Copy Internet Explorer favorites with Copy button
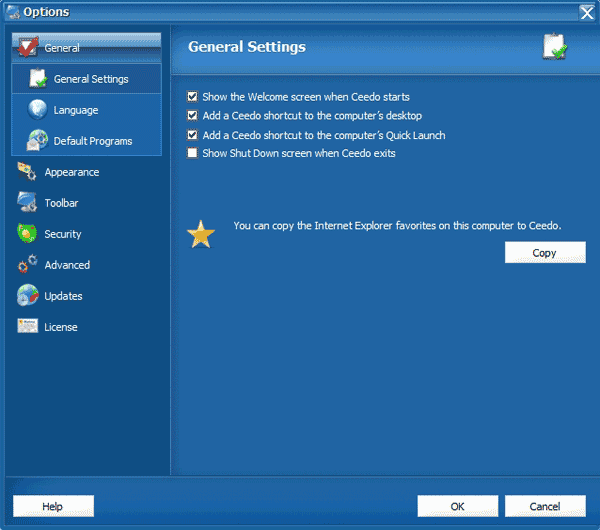 545,252
